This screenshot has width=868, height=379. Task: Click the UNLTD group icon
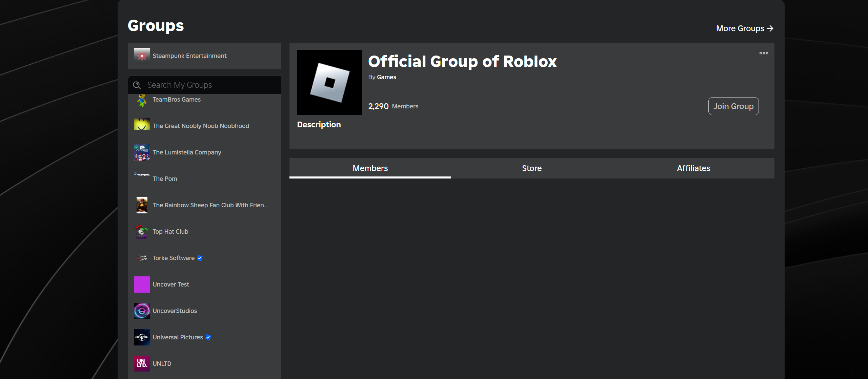[142, 363]
